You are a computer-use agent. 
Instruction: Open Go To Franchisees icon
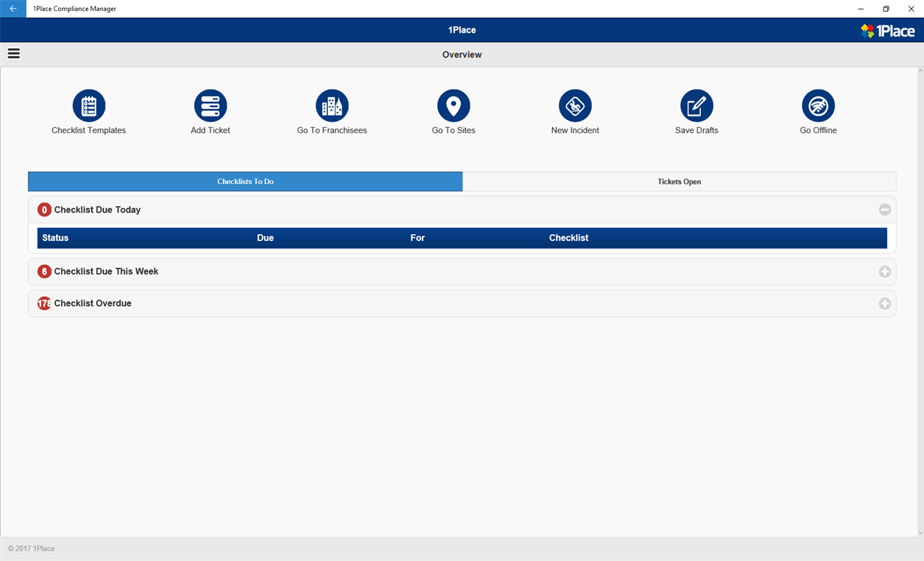(x=332, y=106)
